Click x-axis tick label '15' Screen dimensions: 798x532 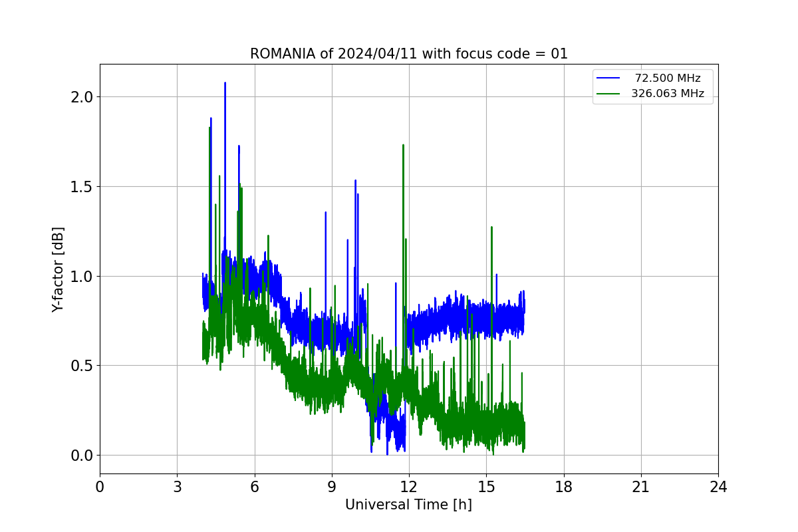point(486,487)
